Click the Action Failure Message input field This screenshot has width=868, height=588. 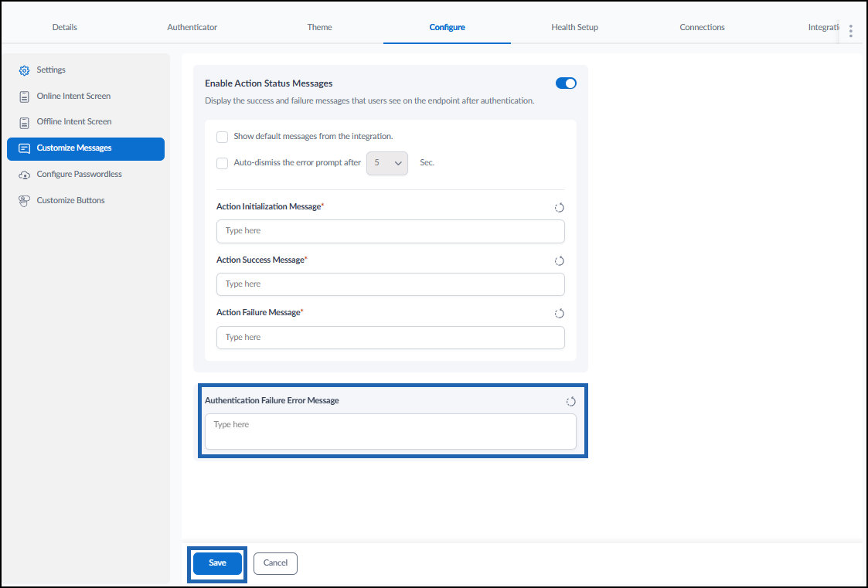(390, 338)
